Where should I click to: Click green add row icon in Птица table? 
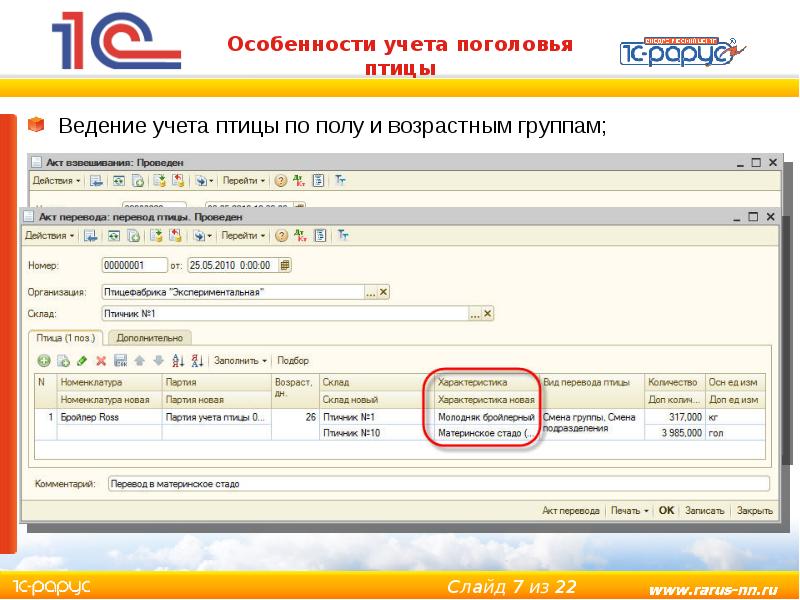point(44,360)
